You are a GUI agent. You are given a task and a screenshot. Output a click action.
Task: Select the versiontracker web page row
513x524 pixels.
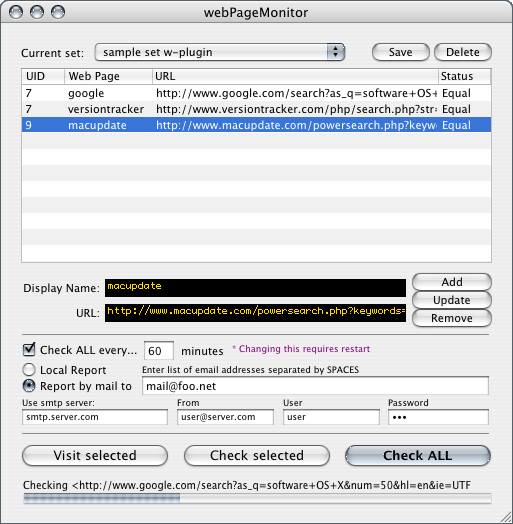click(256, 109)
